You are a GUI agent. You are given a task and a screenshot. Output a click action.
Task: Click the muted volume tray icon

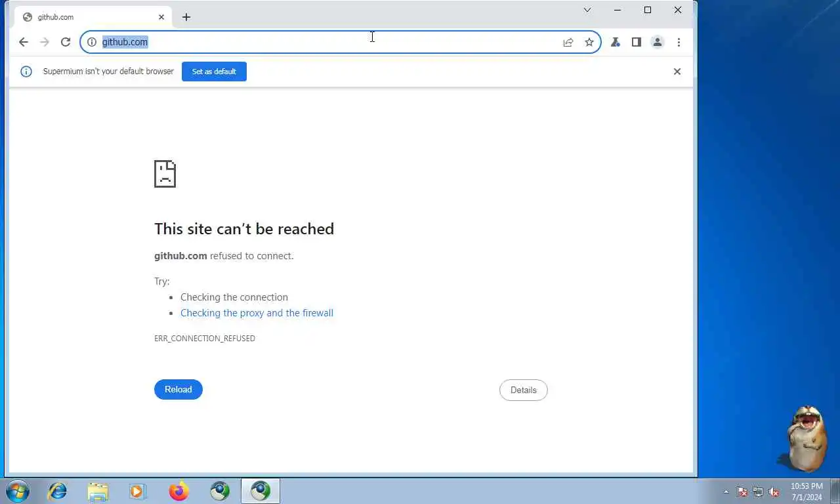(774, 492)
